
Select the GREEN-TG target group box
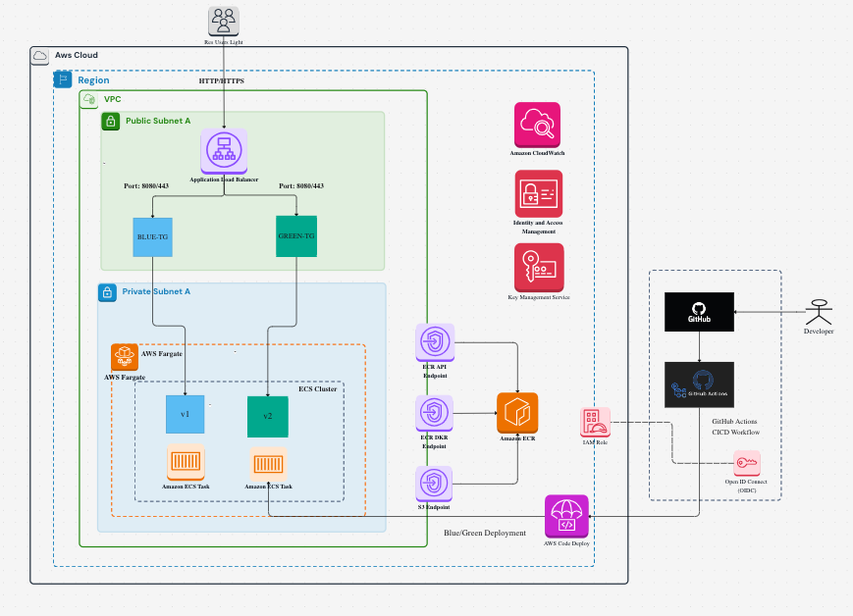296,236
